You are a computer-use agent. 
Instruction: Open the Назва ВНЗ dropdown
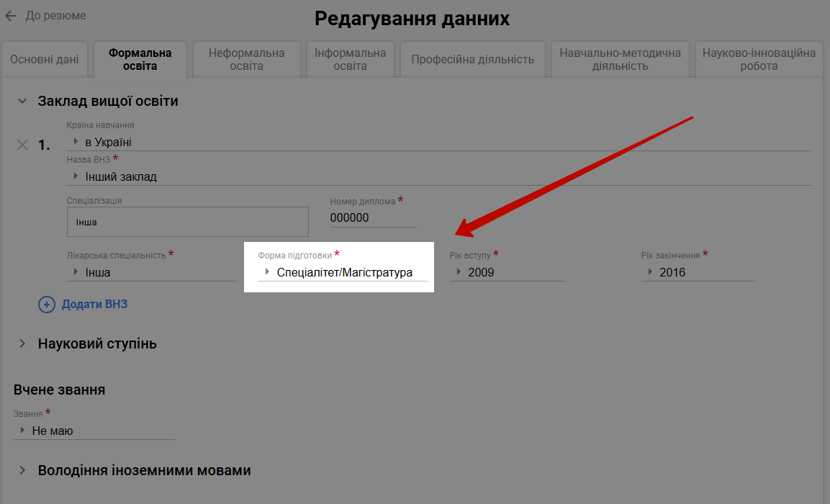coord(438,176)
